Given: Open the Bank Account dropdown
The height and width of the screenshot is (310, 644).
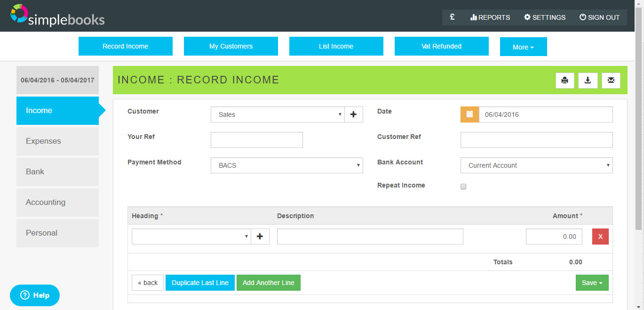Looking at the screenshot, I should tap(536, 165).
